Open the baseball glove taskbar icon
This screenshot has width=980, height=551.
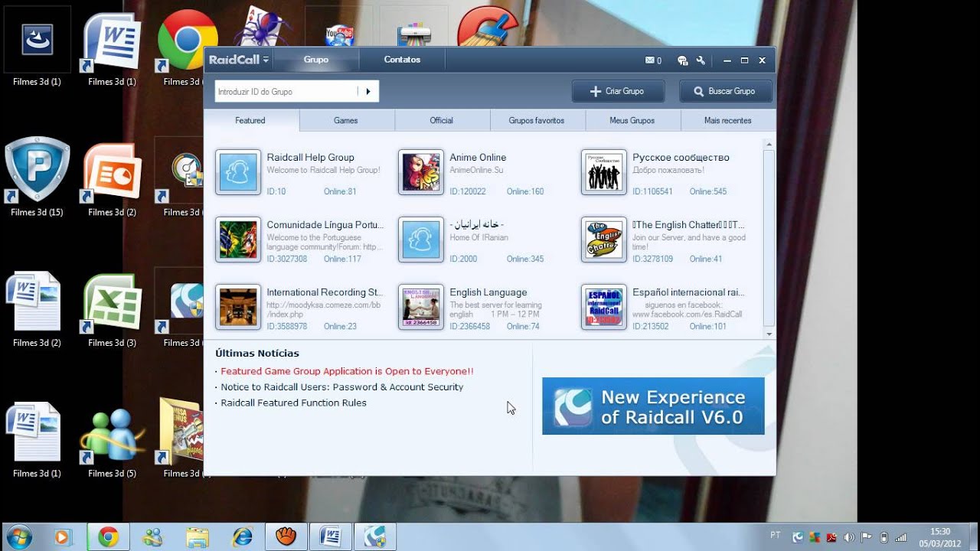coord(286,537)
